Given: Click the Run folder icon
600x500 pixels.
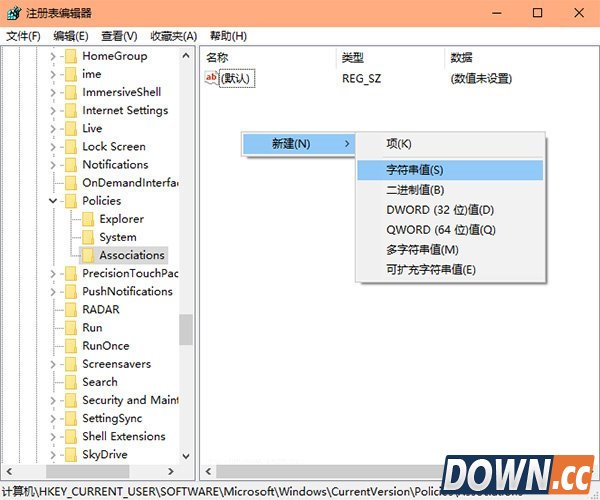Looking at the screenshot, I should pos(71,328).
